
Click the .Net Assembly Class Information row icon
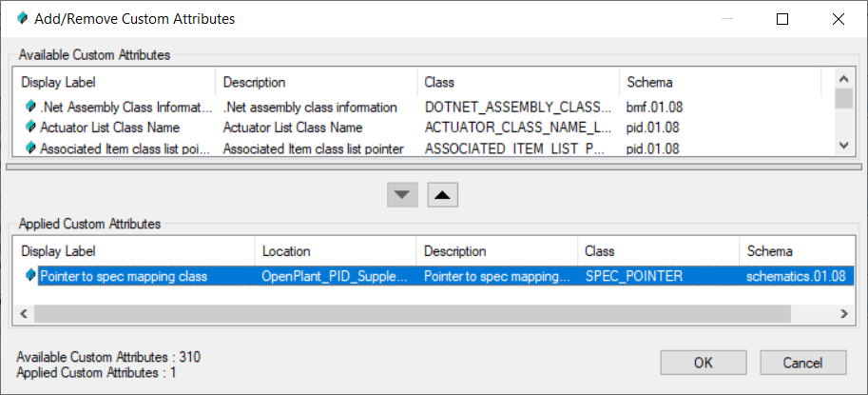[x=30, y=107]
